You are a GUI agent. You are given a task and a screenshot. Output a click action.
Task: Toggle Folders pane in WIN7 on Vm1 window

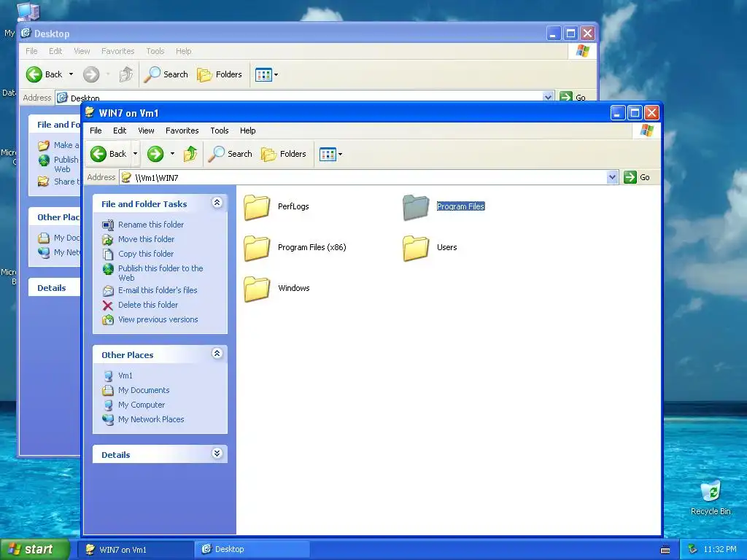(284, 154)
